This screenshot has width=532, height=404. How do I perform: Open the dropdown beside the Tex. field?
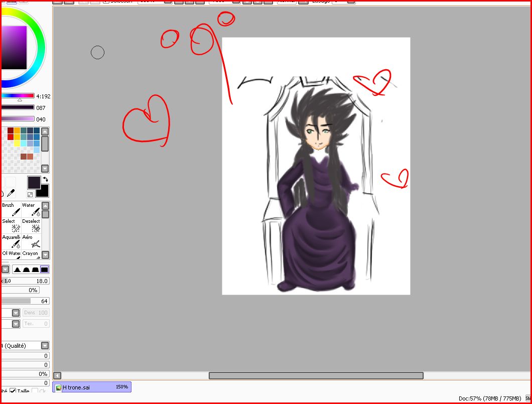(x=16, y=324)
